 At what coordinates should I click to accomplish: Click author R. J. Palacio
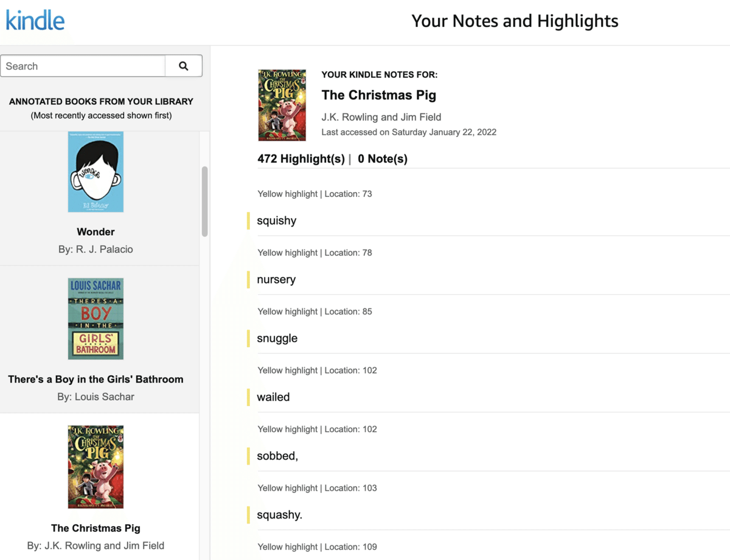pos(96,249)
